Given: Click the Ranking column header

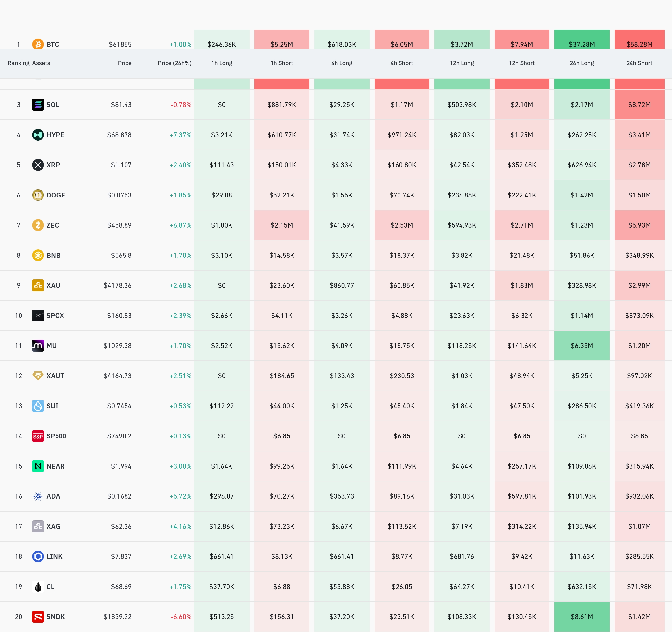Looking at the screenshot, I should tap(19, 63).
